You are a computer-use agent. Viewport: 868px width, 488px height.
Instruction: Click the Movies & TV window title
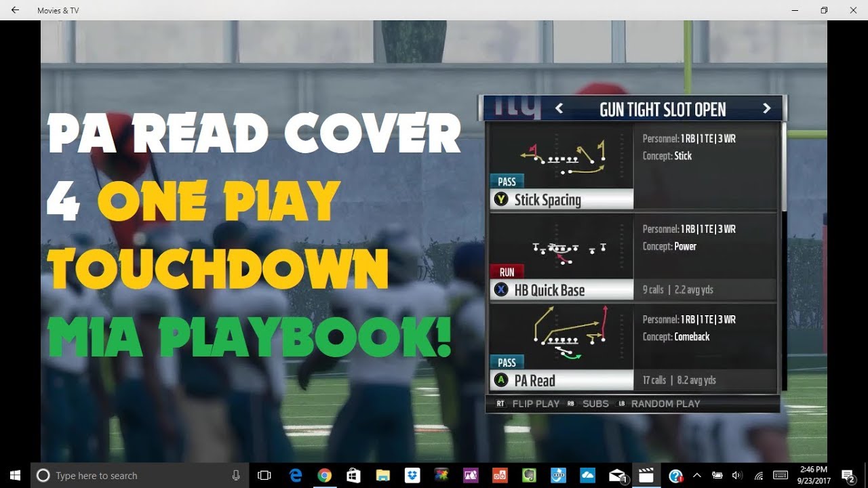pos(58,10)
